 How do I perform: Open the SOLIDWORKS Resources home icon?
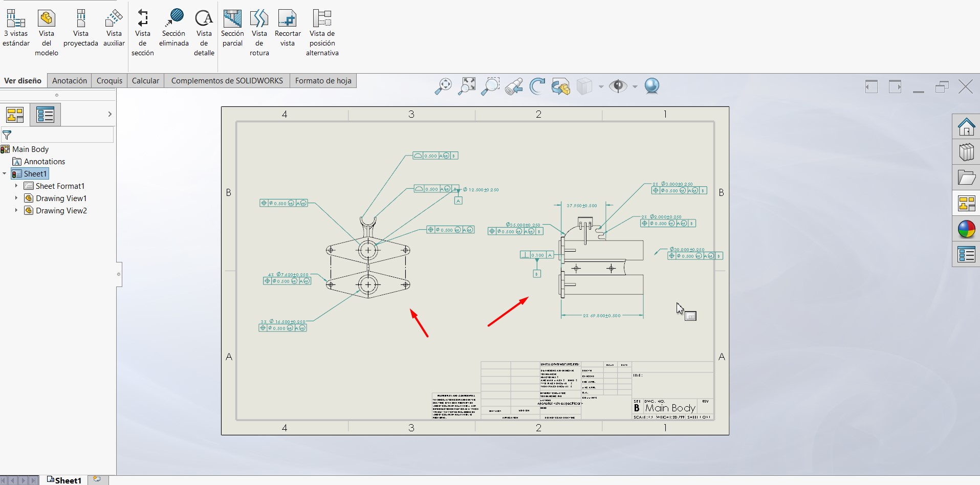pos(966,126)
